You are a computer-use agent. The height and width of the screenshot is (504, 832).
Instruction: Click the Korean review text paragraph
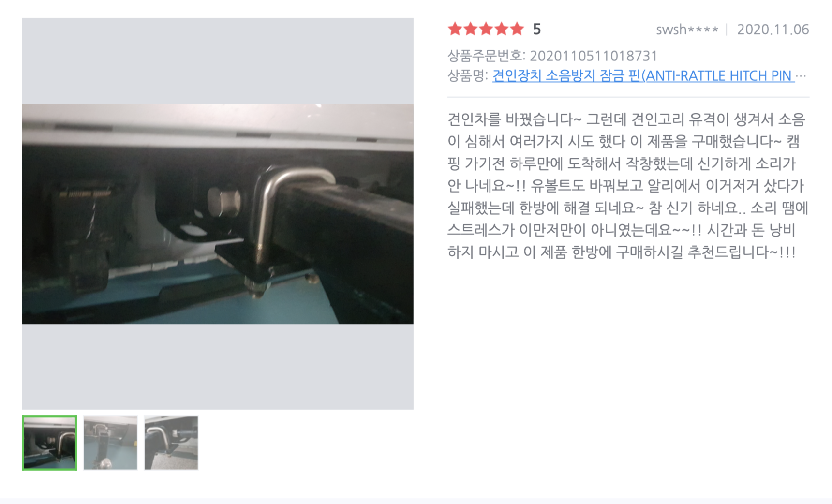tap(628, 186)
